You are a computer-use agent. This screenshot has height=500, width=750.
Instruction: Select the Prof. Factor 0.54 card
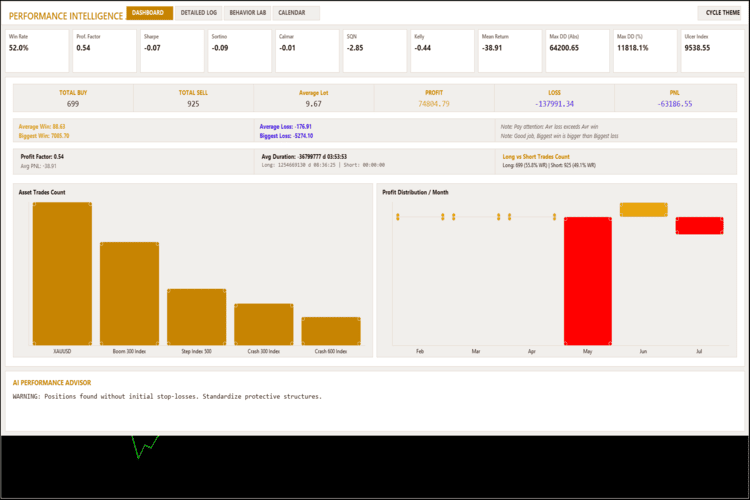[105, 51]
